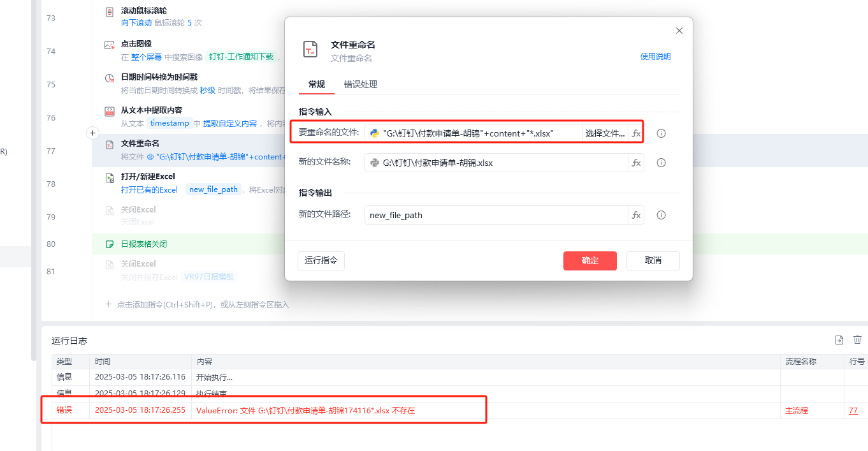Click the Python icon in 要重命名的文件 field
Viewport: 868px width, 451px height.
coord(375,133)
